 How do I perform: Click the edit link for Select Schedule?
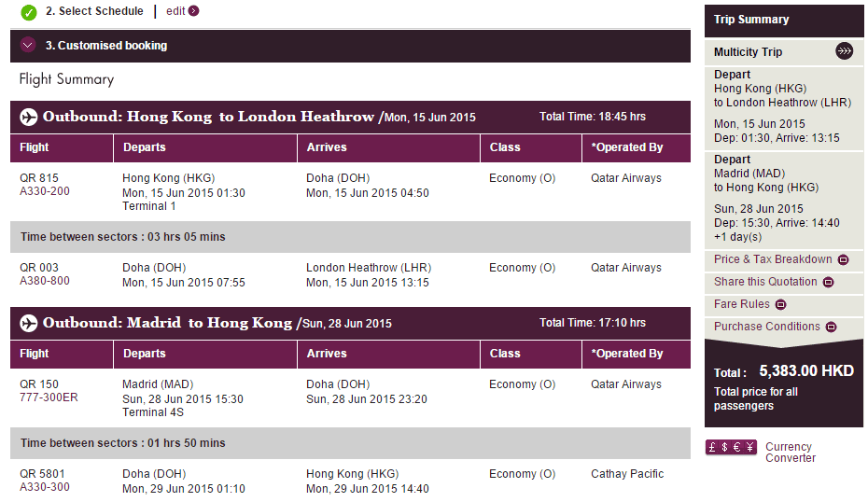(175, 11)
